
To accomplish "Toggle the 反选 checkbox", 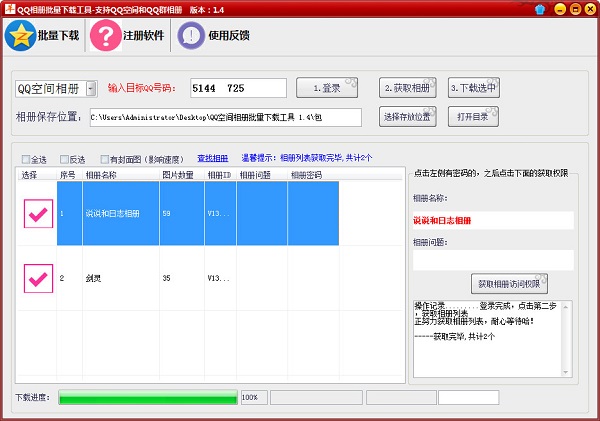I will pos(64,159).
